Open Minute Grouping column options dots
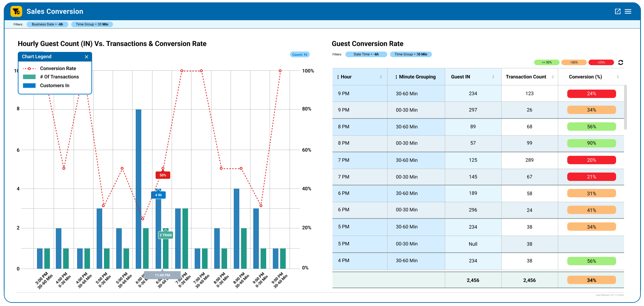The width and height of the screenshot is (644, 306). [396, 77]
